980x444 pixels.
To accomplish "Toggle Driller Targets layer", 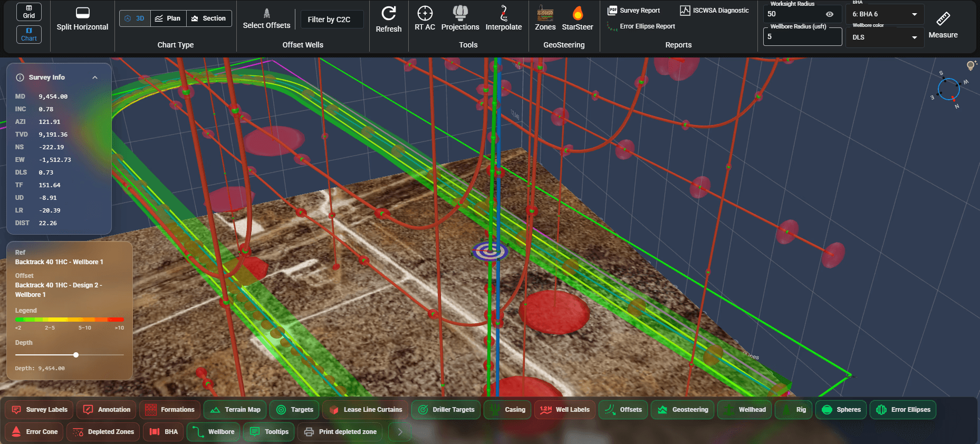I will tap(446, 410).
